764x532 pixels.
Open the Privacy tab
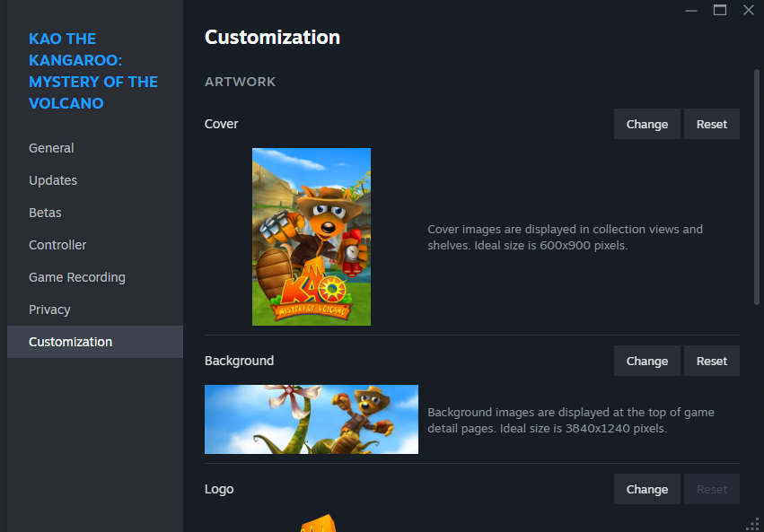coord(49,310)
